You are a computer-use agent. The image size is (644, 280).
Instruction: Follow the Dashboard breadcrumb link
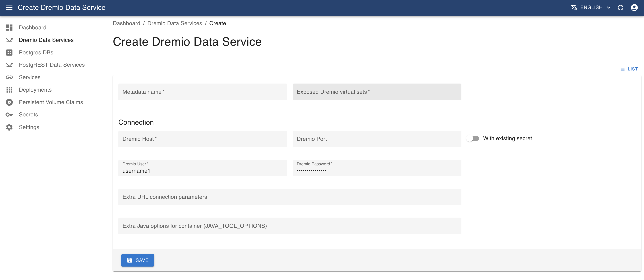click(x=127, y=23)
